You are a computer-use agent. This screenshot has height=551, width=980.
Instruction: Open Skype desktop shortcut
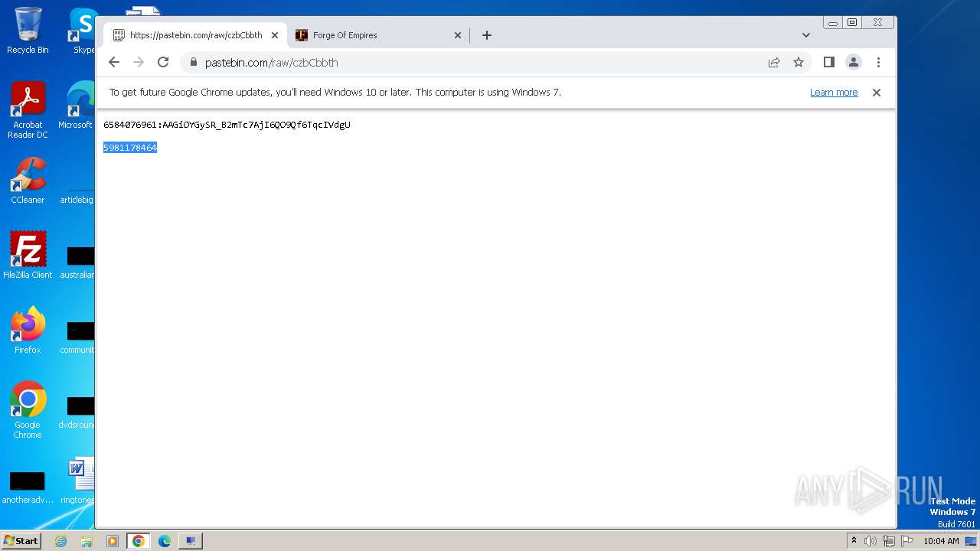pyautogui.click(x=83, y=31)
